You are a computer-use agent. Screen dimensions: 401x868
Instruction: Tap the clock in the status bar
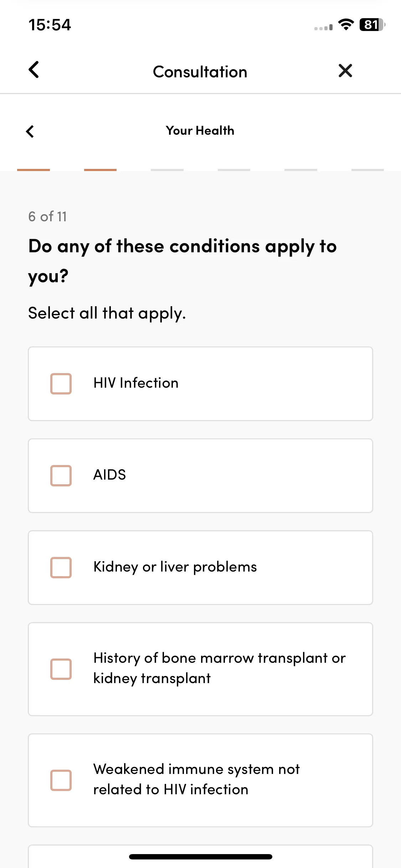tap(50, 25)
